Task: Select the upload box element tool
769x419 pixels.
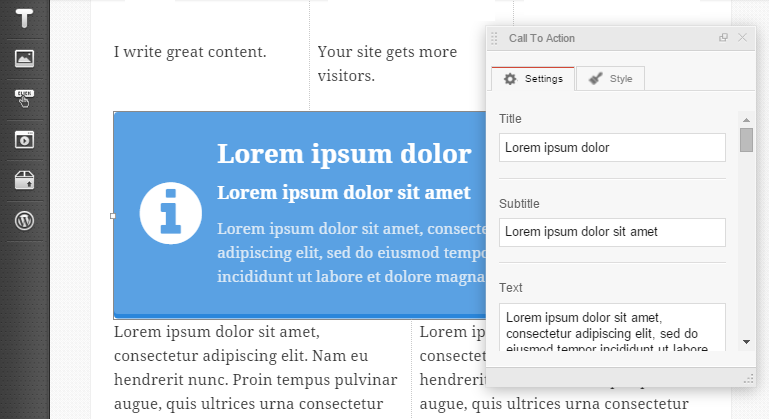Action: (x=24, y=180)
